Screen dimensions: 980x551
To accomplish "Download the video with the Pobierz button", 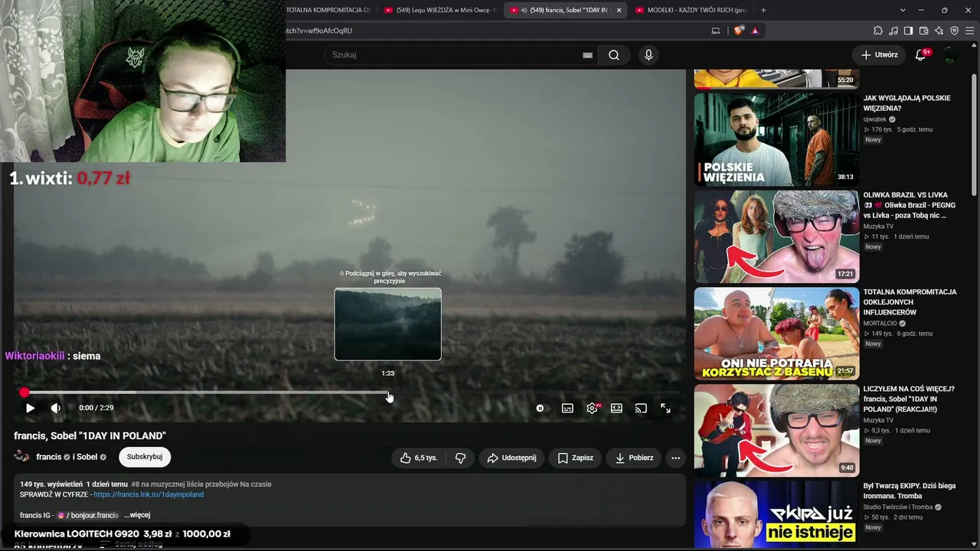I will pyautogui.click(x=634, y=458).
